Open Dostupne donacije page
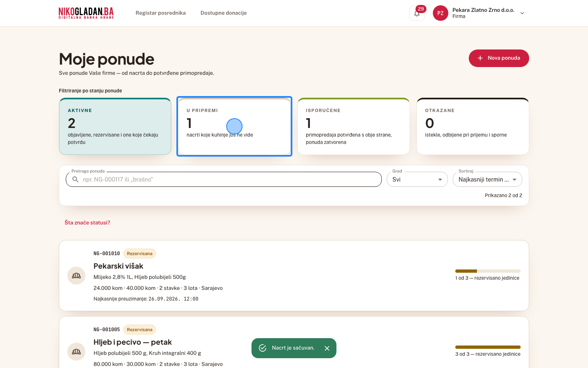 tap(223, 13)
